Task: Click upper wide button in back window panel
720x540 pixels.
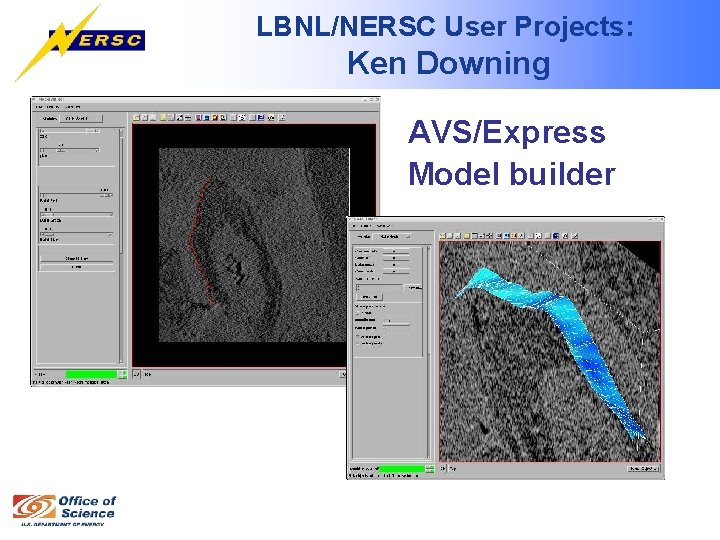Action: [x=76, y=259]
